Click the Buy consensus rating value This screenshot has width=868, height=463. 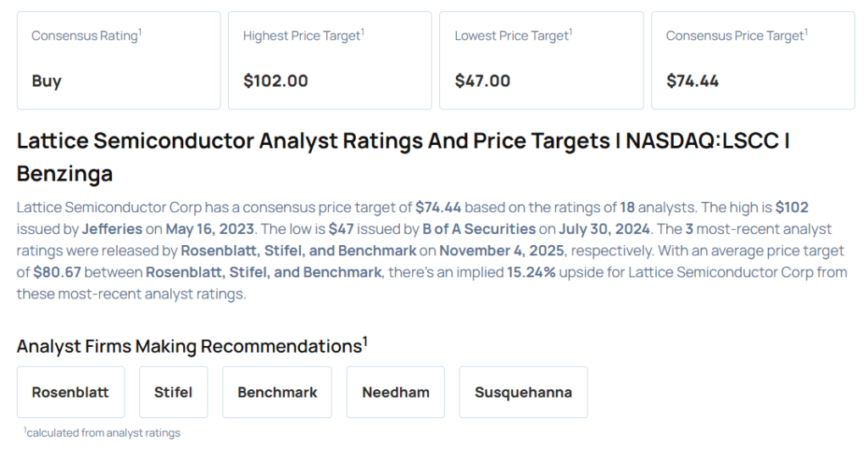click(47, 81)
